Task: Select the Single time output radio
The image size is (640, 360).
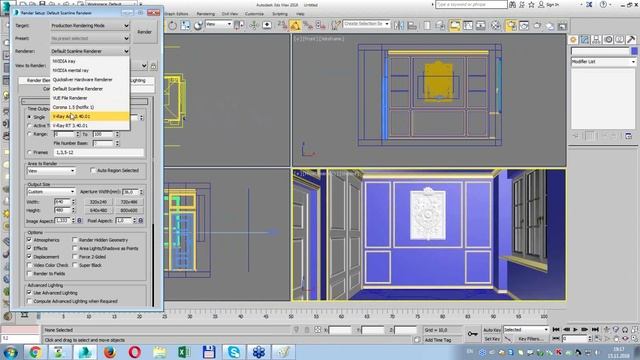Action: (29, 117)
